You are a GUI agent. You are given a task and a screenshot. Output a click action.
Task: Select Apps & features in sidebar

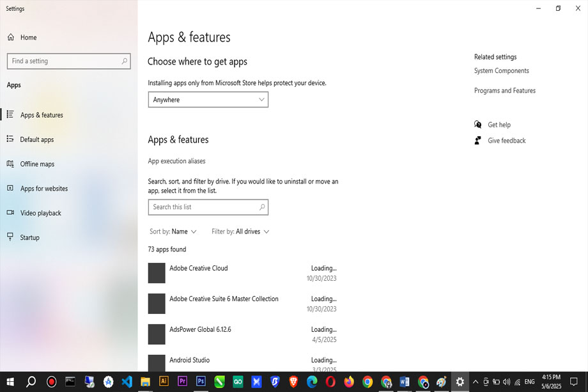click(x=42, y=115)
